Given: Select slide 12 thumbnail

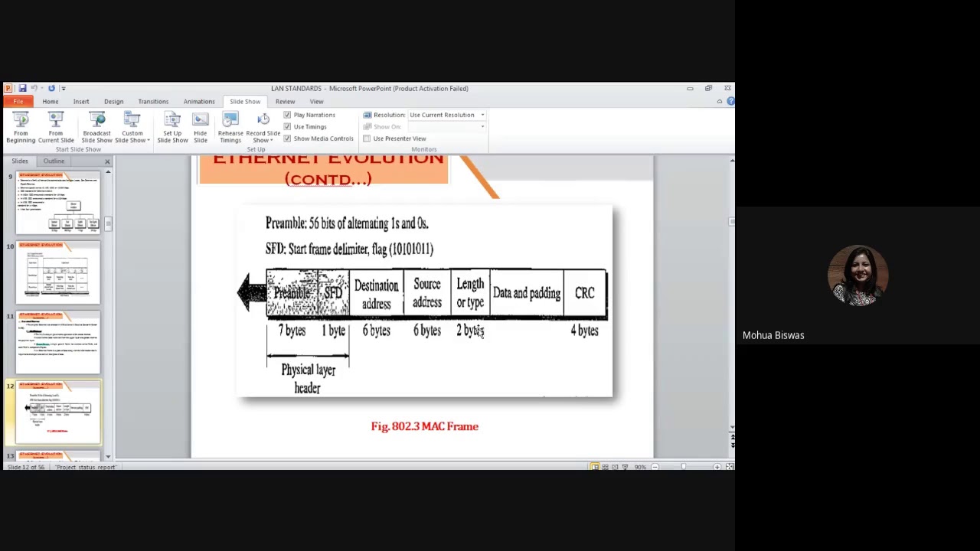Looking at the screenshot, I should (57, 412).
